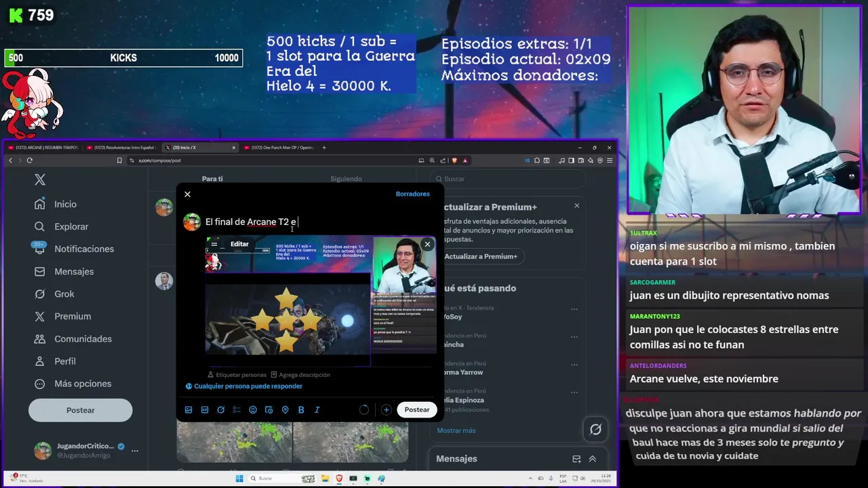Click the X logo in the sidebar
Image resolution: width=868 pixels, height=488 pixels.
tap(40, 180)
